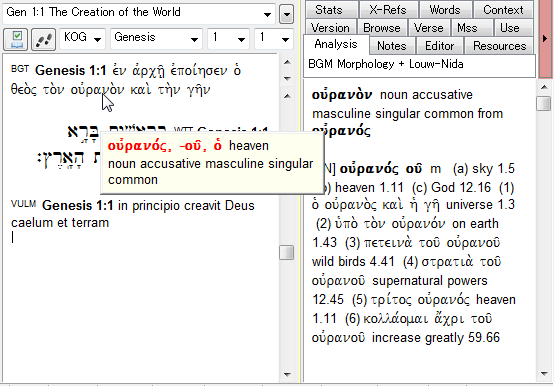Click the red right-arrow panel expander
Viewport: 554px width, 386px height.
pos(546,38)
